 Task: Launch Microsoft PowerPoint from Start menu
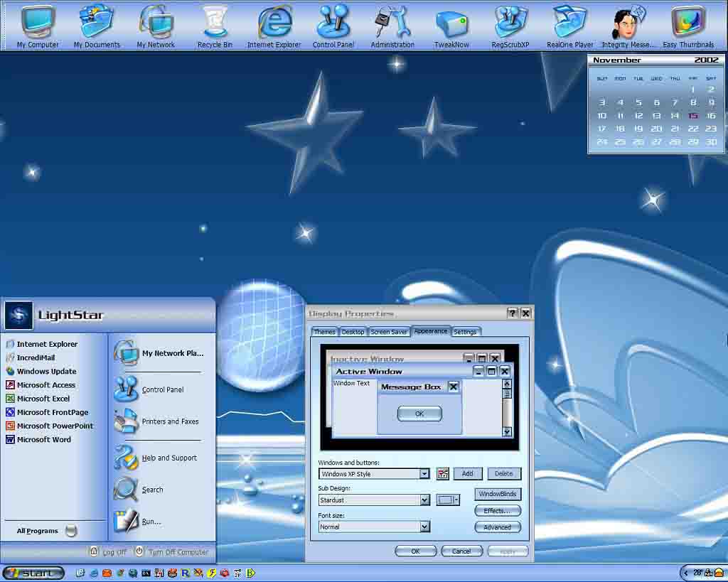pyautogui.click(x=49, y=426)
